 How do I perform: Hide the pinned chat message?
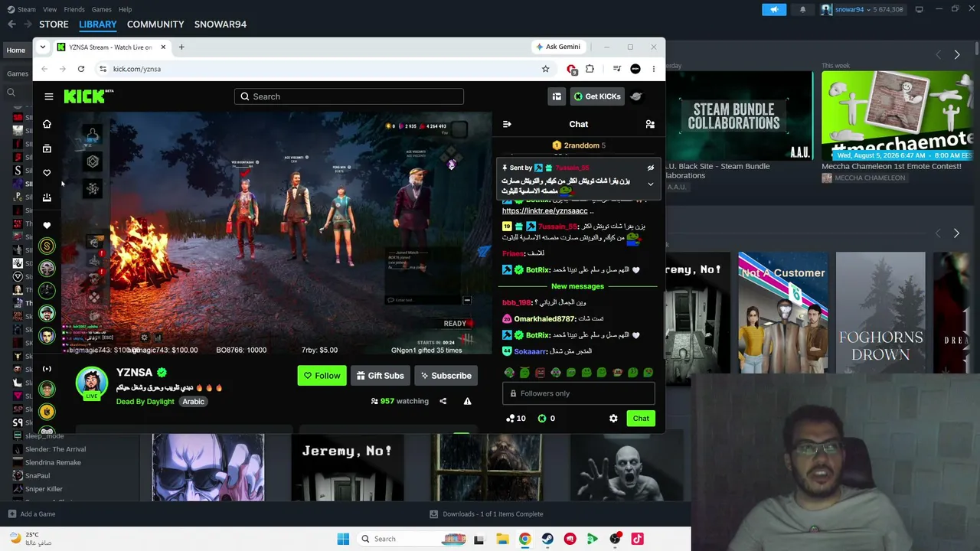[x=651, y=168]
